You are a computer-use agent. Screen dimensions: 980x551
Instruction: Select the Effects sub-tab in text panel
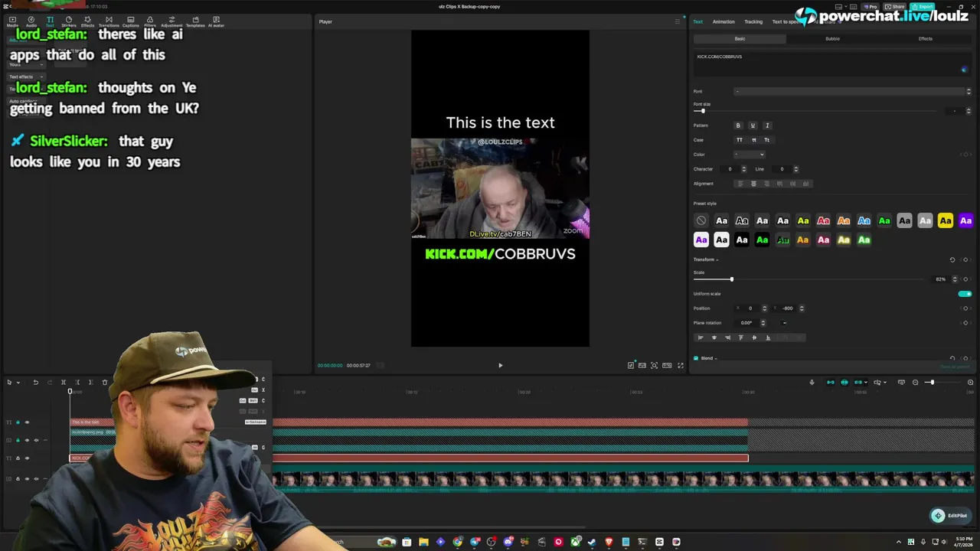(x=926, y=39)
